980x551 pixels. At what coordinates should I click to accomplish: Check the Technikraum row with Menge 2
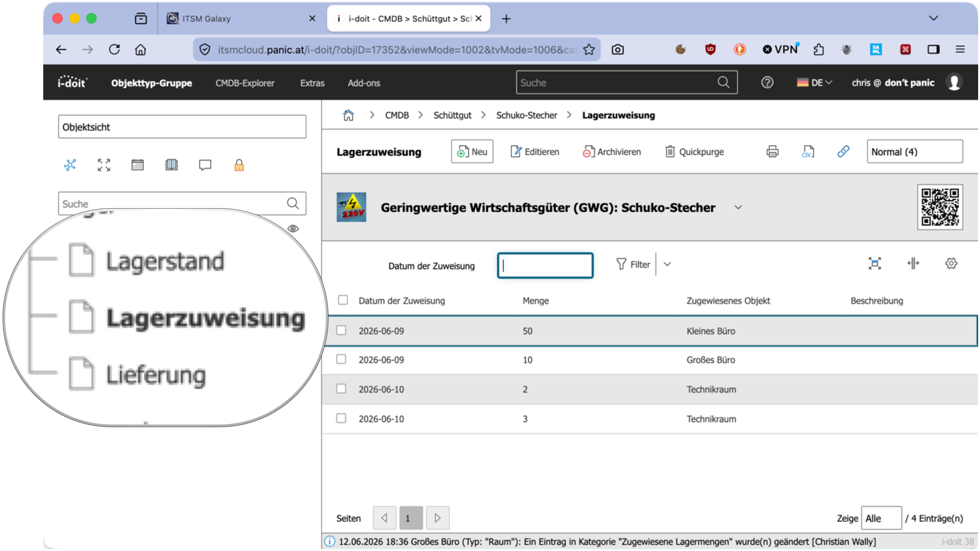coord(341,389)
